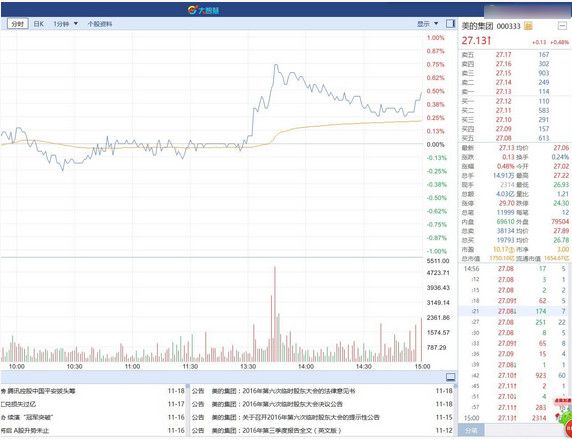Select the 买四 bid row at 27.09
The height and width of the screenshot is (439, 572).
(x=514, y=129)
